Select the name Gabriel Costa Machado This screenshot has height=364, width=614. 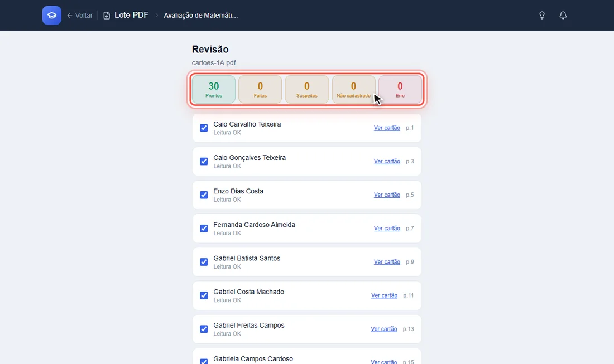[x=248, y=292]
